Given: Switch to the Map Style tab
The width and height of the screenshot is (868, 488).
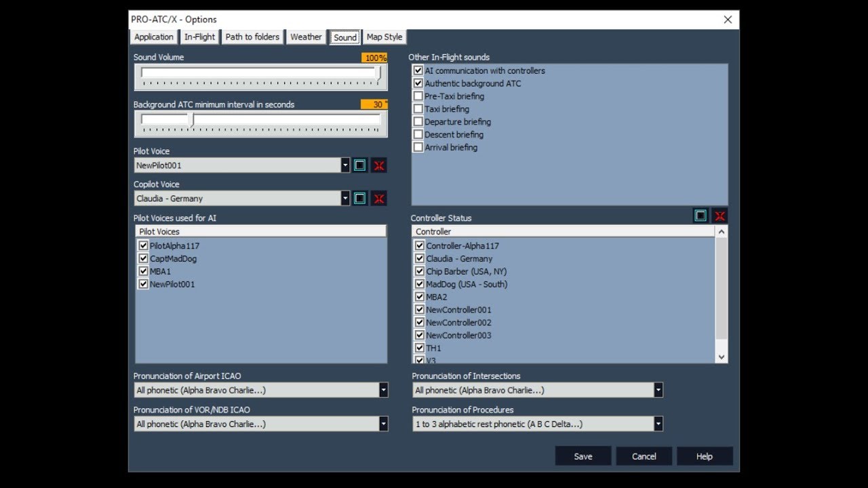Looking at the screenshot, I should click(x=384, y=37).
